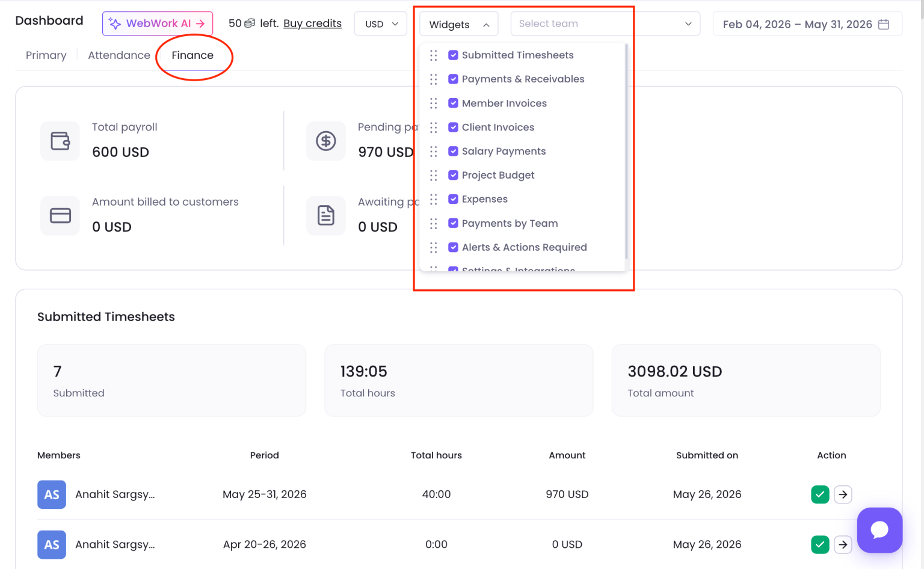Toggle the Client Invoices checkbox
Screen dimensions: 924x569
pos(454,128)
